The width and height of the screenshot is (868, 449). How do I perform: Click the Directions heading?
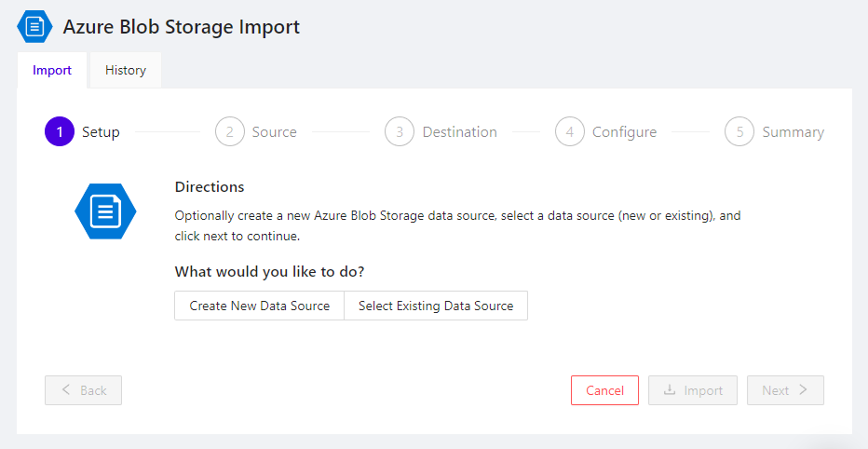[210, 187]
